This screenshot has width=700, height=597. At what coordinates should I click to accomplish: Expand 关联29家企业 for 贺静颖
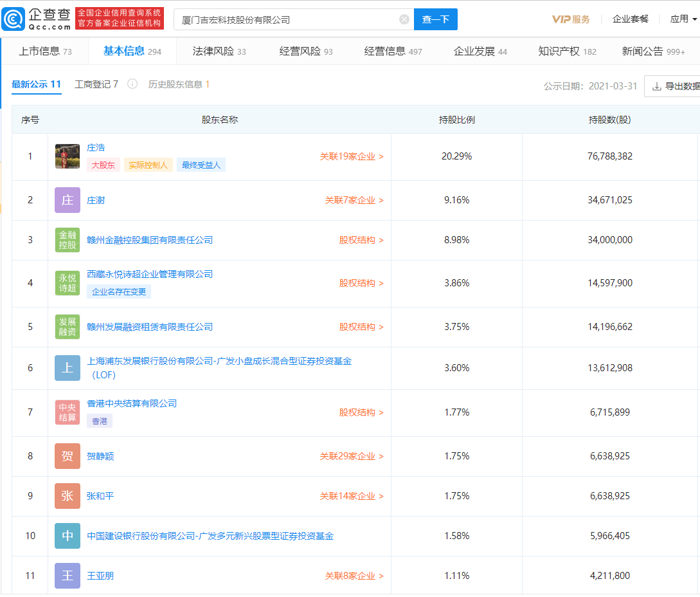(x=352, y=456)
